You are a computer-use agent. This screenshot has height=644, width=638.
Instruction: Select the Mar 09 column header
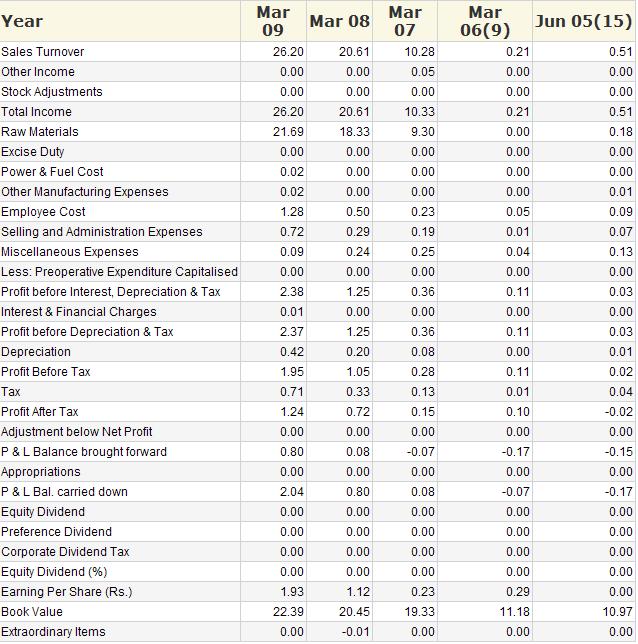(273, 21)
